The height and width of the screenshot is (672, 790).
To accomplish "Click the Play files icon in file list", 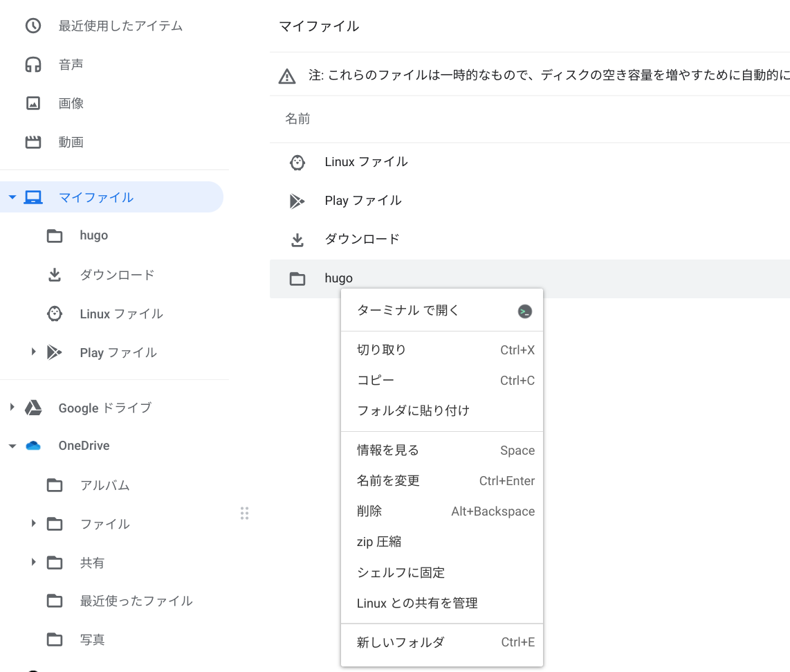I will point(297,201).
